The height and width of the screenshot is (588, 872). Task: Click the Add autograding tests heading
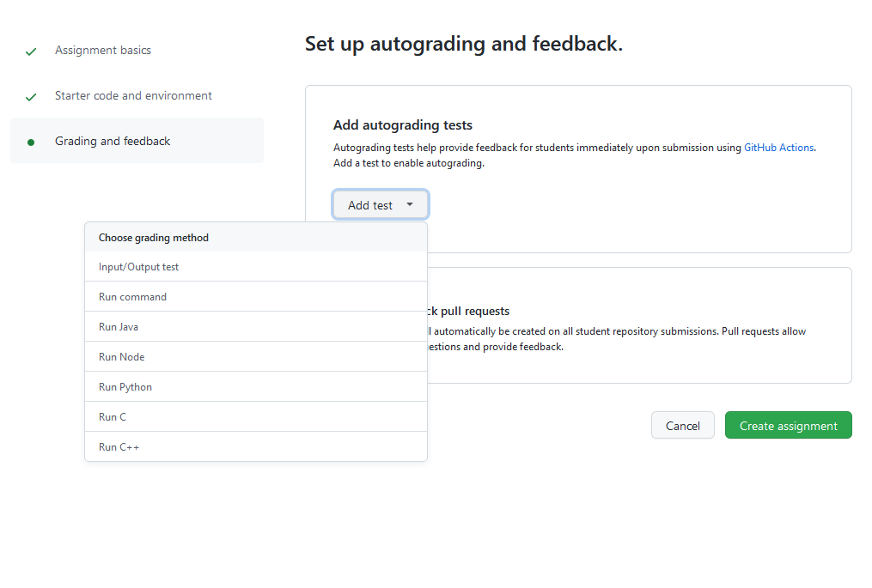403,125
